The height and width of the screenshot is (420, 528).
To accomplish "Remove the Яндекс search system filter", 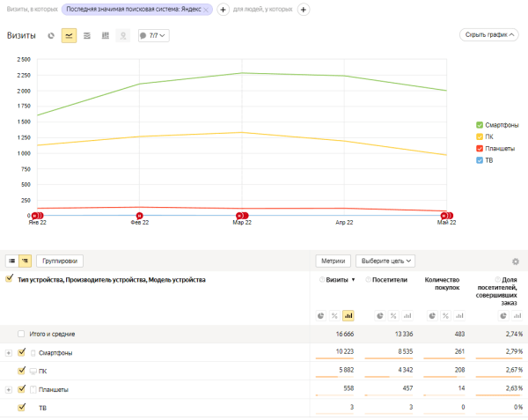I will (206, 9).
